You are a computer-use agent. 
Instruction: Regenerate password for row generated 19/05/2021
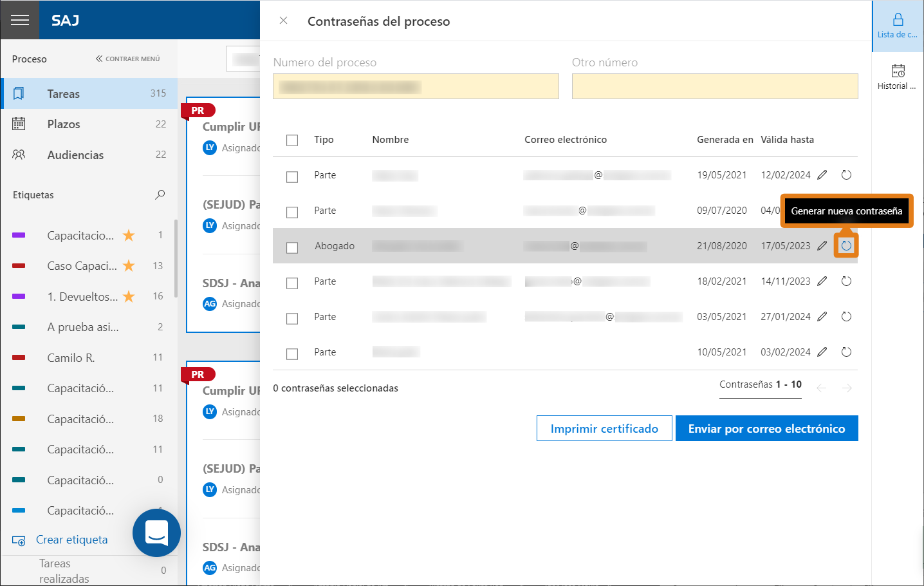click(846, 175)
